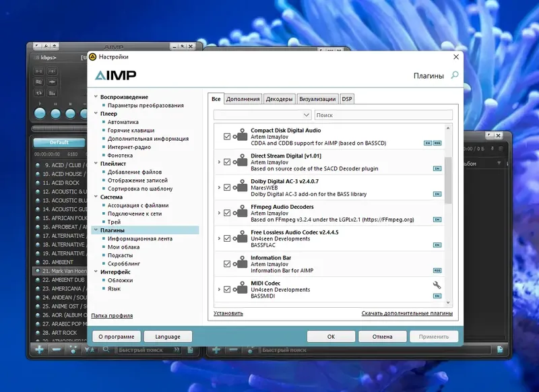Click the magnifier search icon in left playlist toolbar

click(106, 350)
